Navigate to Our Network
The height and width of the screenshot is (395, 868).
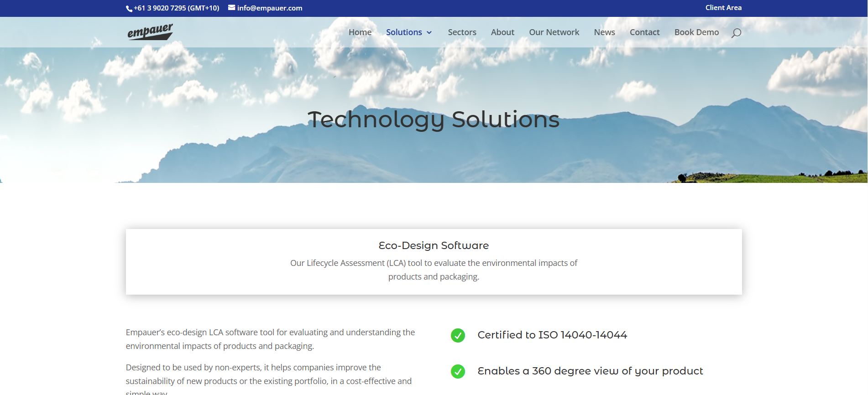(x=554, y=32)
